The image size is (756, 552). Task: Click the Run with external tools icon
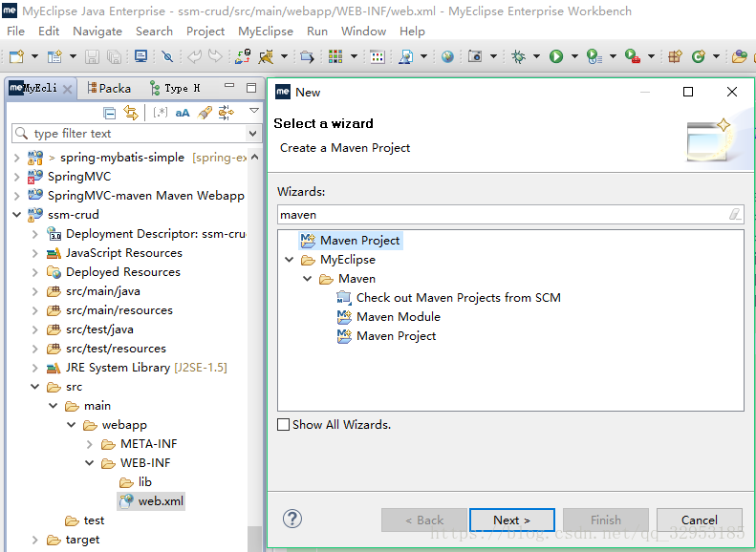633,56
